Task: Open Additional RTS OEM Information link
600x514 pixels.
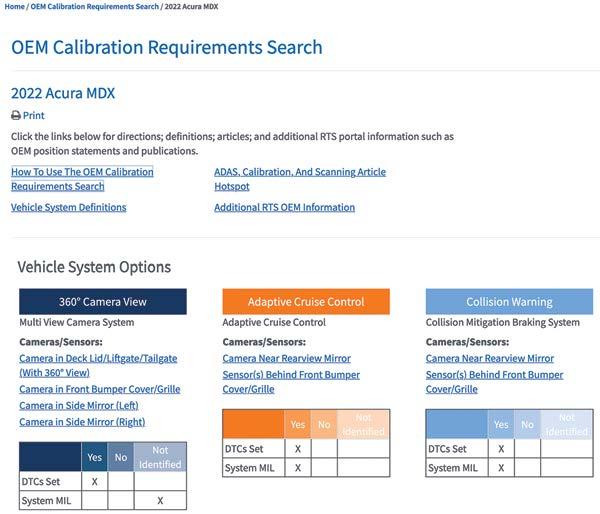Action: click(284, 207)
